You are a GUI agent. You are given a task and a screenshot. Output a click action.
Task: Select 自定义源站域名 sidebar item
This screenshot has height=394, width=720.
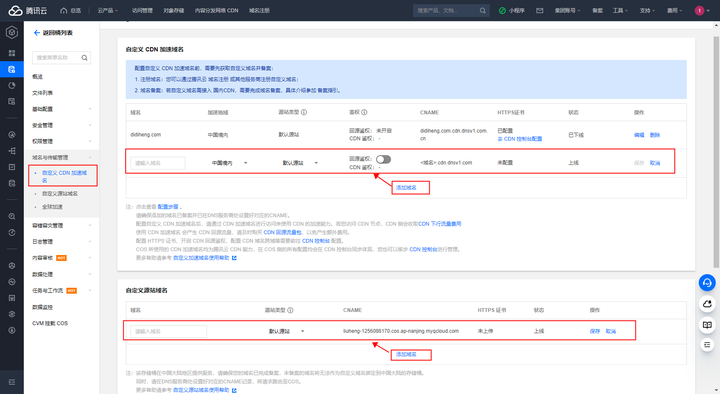point(60,194)
